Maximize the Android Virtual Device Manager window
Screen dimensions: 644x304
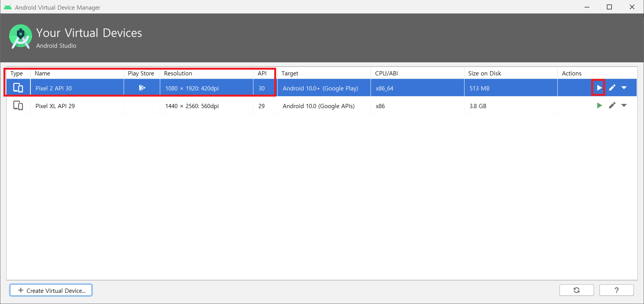pyautogui.click(x=609, y=7)
